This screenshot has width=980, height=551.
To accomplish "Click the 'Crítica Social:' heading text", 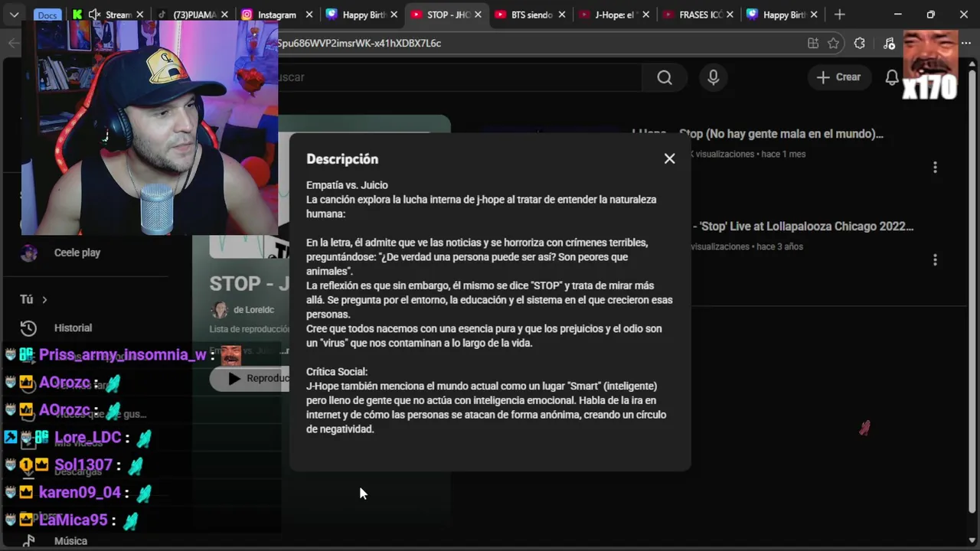I will pyautogui.click(x=337, y=372).
